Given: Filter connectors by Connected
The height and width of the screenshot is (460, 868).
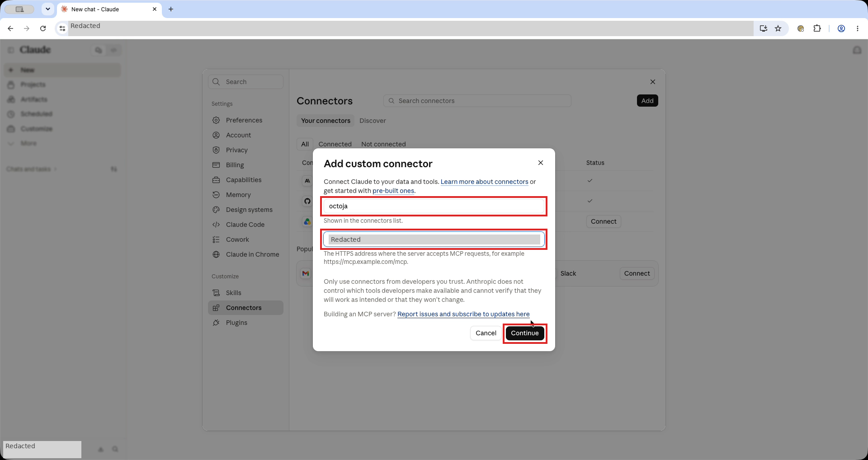Looking at the screenshot, I should pos(335,144).
